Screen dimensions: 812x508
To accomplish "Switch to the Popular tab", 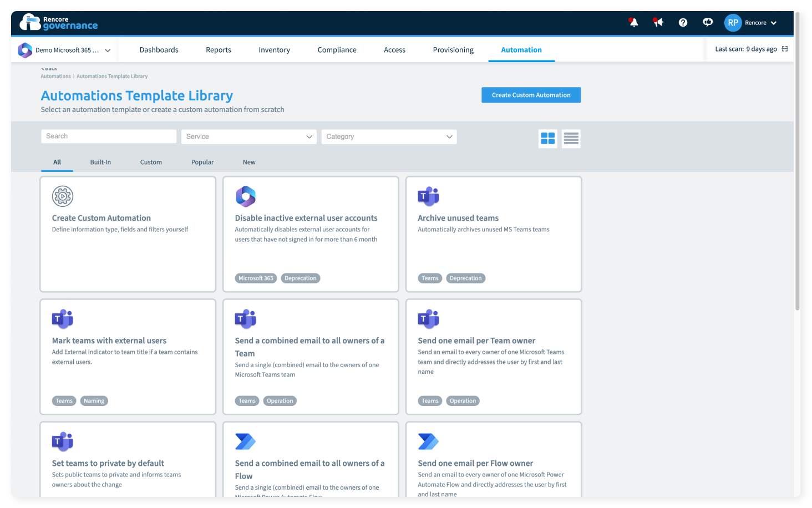I will (x=202, y=162).
